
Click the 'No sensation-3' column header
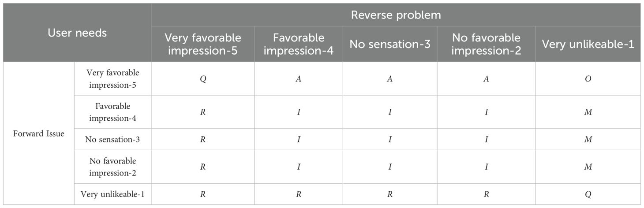[x=391, y=44]
